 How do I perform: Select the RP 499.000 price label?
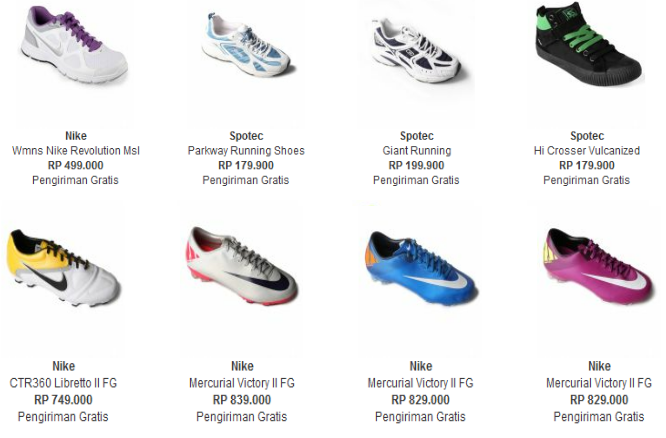pyautogui.click(x=76, y=166)
